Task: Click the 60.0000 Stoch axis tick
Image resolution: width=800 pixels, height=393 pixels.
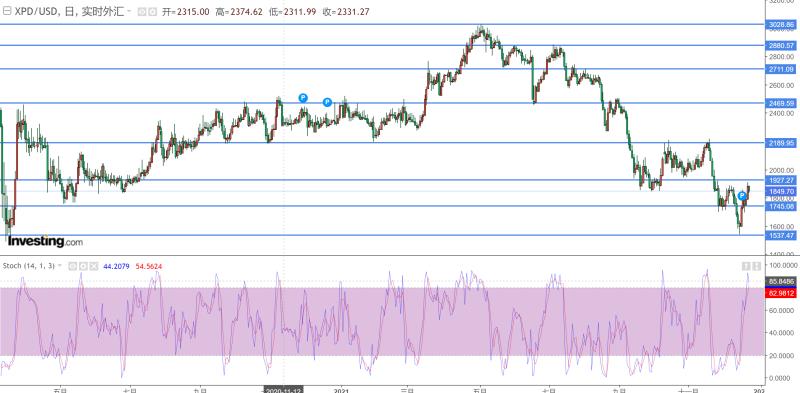Action: (x=782, y=310)
